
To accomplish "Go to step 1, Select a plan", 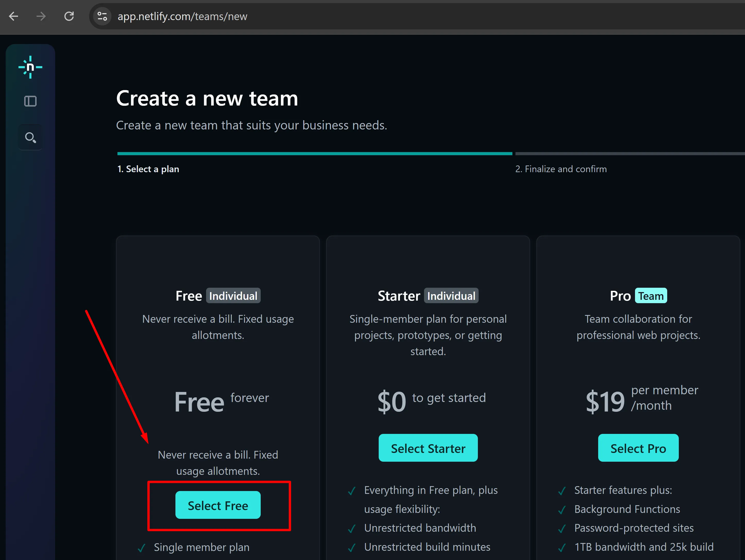I will tap(148, 169).
